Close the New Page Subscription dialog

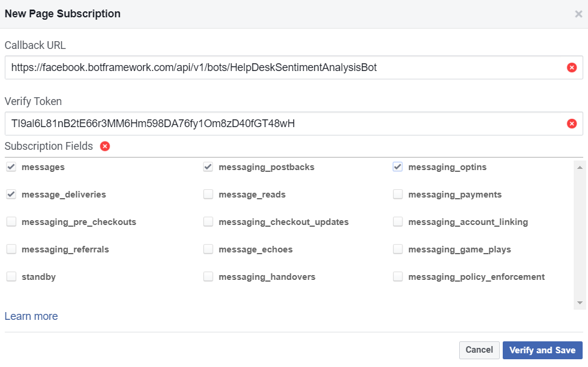578,14
